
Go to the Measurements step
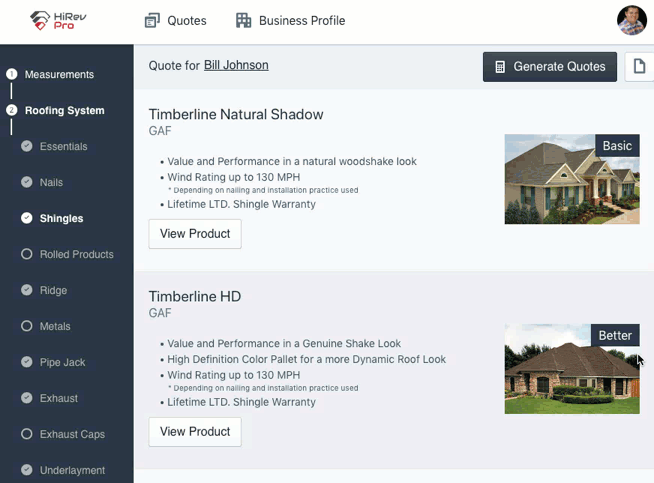pyautogui.click(x=59, y=74)
